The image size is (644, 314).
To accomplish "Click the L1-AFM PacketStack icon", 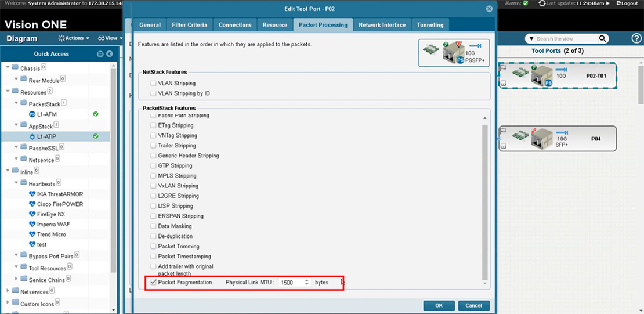I will click(32, 114).
